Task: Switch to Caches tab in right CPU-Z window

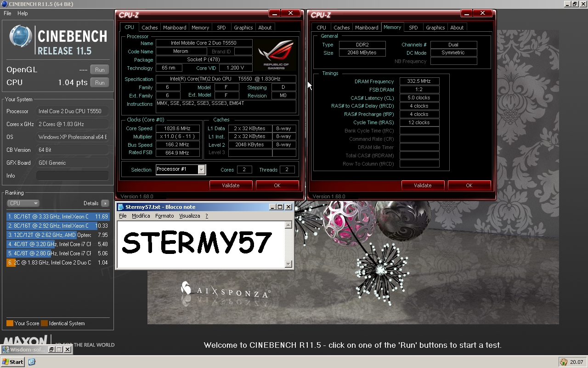Action: pyautogui.click(x=342, y=28)
